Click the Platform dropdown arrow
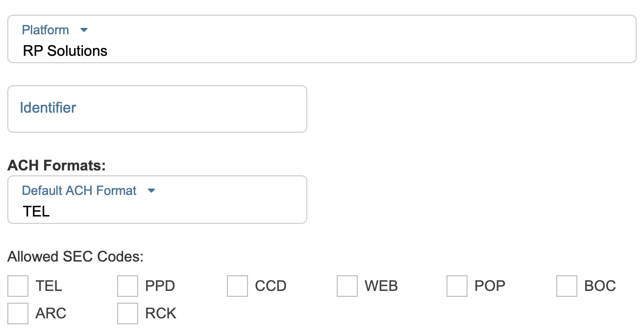The height and width of the screenshot is (336, 644). 84,30
